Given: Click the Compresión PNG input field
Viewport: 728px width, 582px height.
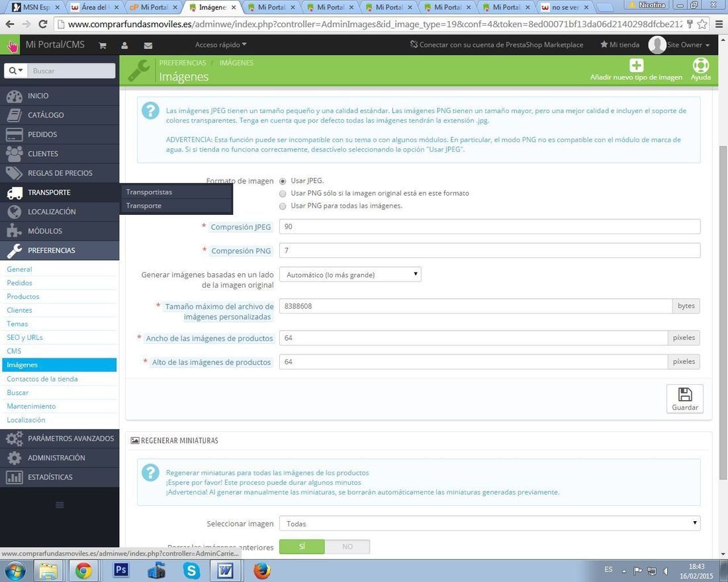Looking at the screenshot, I should coord(490,251).
